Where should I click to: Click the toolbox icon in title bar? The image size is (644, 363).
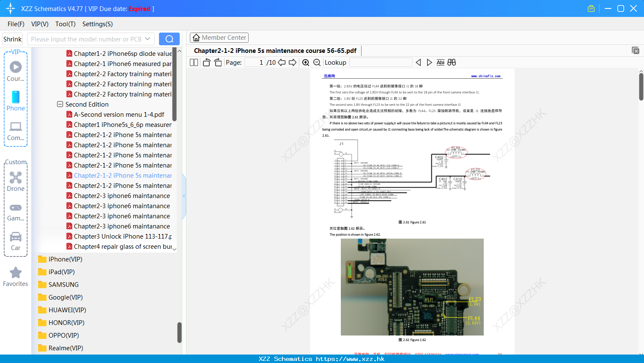pyautogui.click(x=591, y=8)
